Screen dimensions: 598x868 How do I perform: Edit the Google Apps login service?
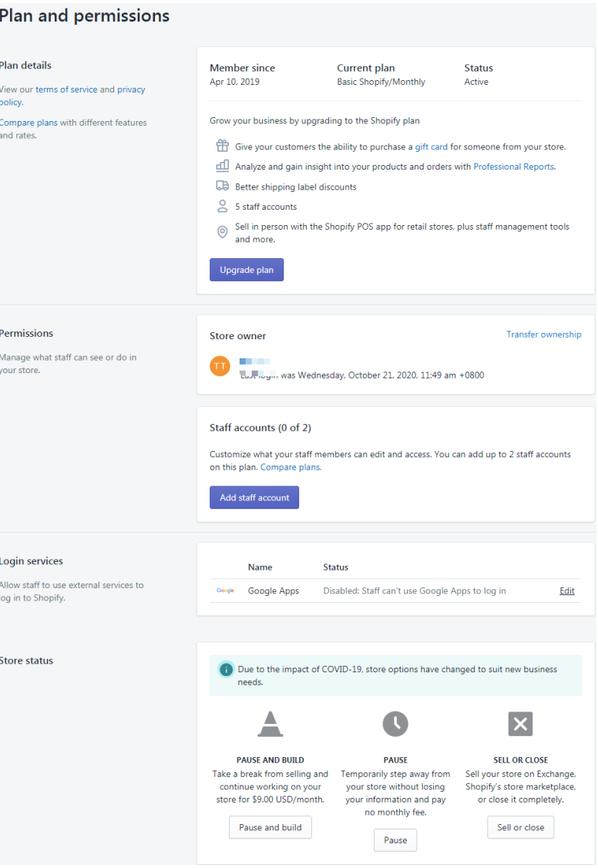[567, 590]
